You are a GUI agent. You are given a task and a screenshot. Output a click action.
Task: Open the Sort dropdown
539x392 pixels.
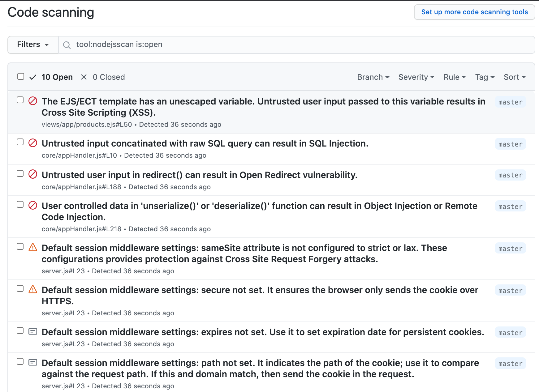[514, 77]
